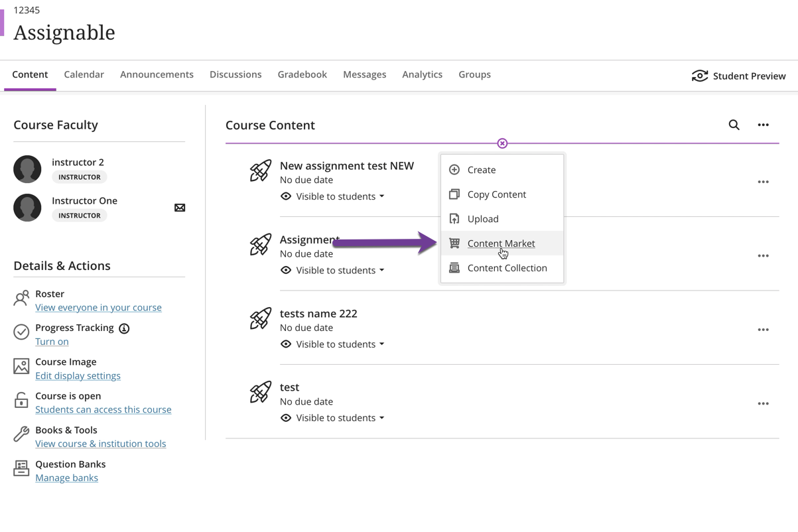798x532 pixels.
Task: Click the 'Turn on' Progress Tracking link
Action: tap(52, 341)
